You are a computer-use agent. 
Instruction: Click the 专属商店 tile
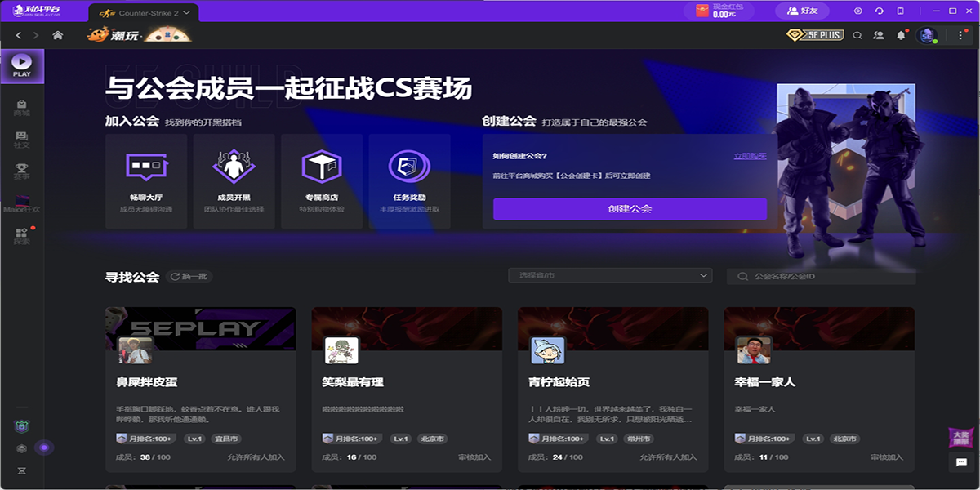(322, 180)
